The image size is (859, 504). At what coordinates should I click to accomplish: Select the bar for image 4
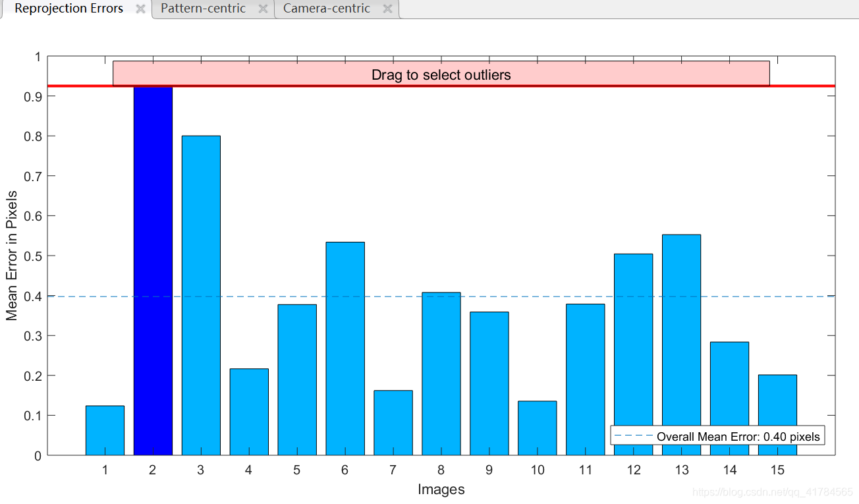[x=249, y=412]
